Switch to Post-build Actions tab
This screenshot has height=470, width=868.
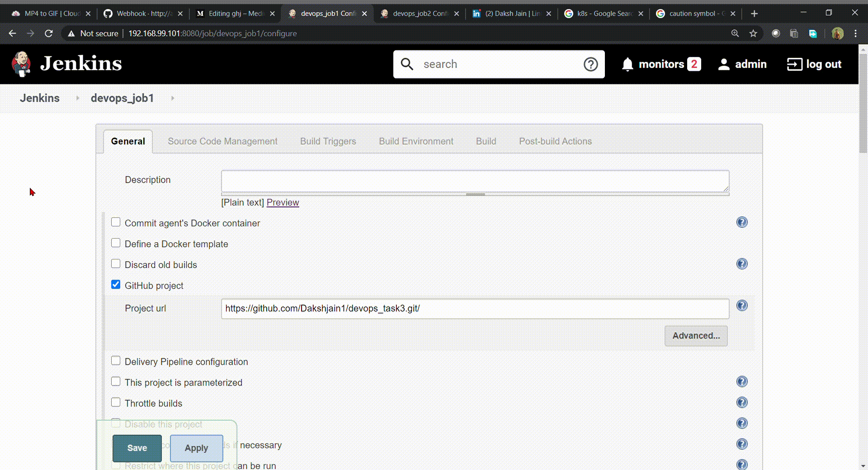pyautogui.click(x=555, y=141)
